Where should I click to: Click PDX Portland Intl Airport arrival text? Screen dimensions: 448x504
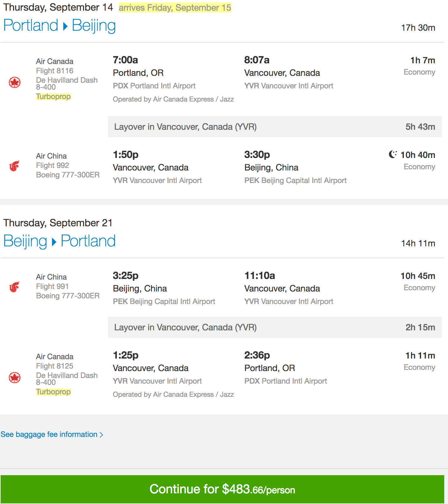pyautogui.click(x=285, y=381)
